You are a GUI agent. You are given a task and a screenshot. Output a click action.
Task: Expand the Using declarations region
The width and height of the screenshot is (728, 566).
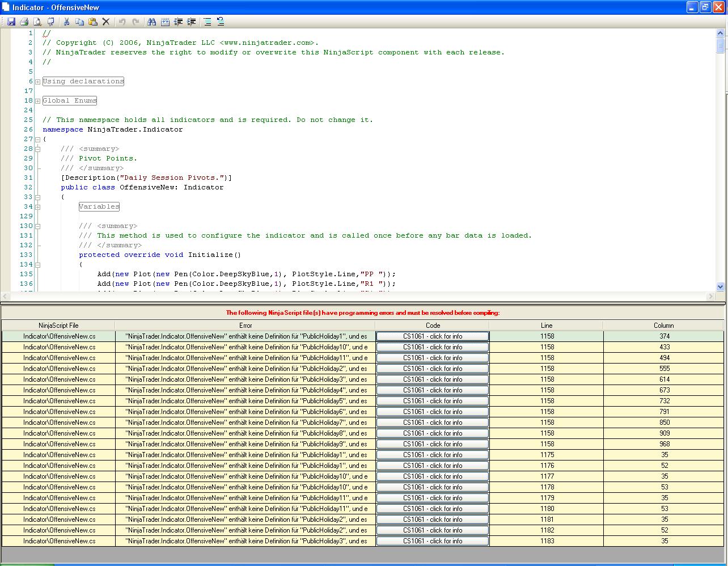click(x=37, y=82)
